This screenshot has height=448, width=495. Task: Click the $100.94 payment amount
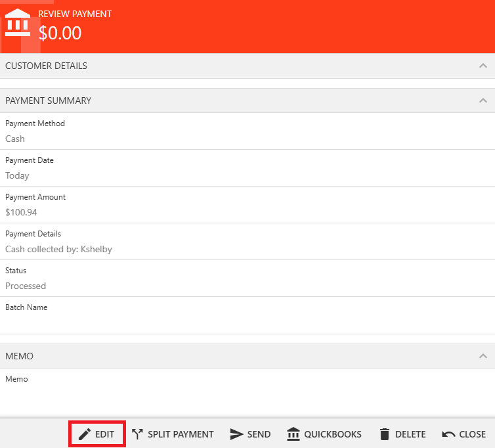click(21, 212)
